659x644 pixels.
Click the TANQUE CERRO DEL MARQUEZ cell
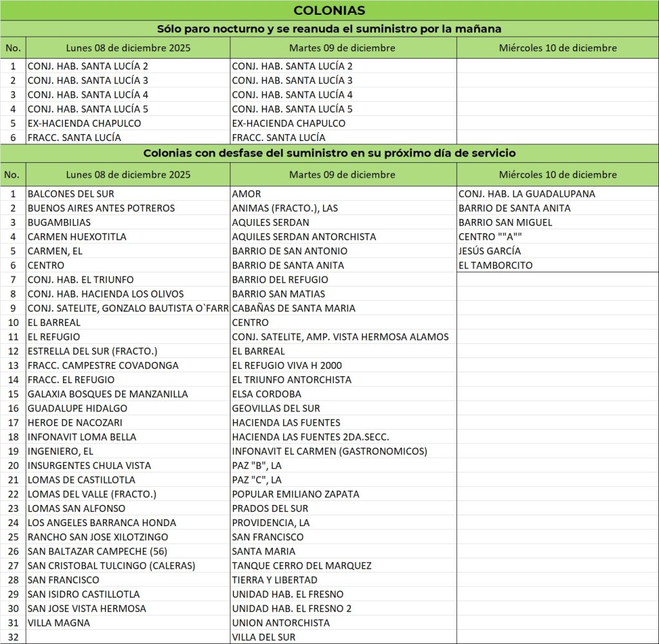[302, 565]
